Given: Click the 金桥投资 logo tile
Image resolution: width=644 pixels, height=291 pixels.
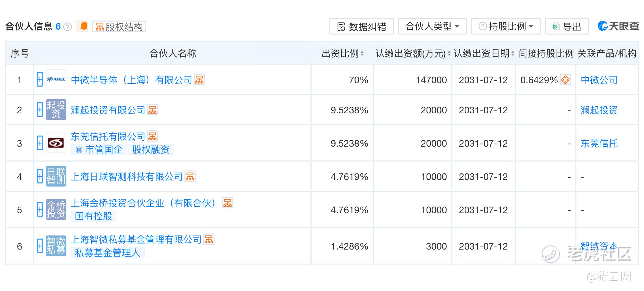Looking at the screenshot, I should pos(56,210).
